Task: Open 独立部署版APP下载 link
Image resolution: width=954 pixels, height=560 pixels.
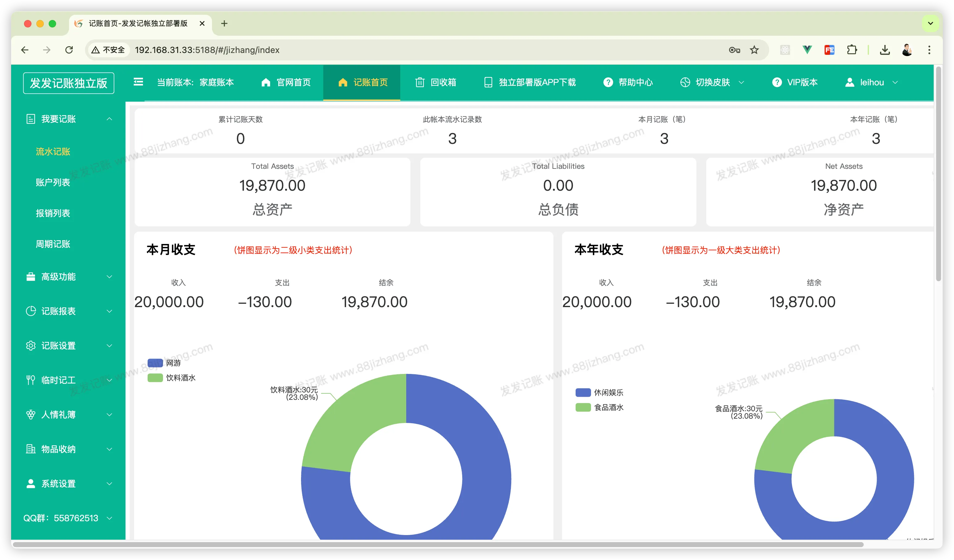Action: [x=530, y=83]
